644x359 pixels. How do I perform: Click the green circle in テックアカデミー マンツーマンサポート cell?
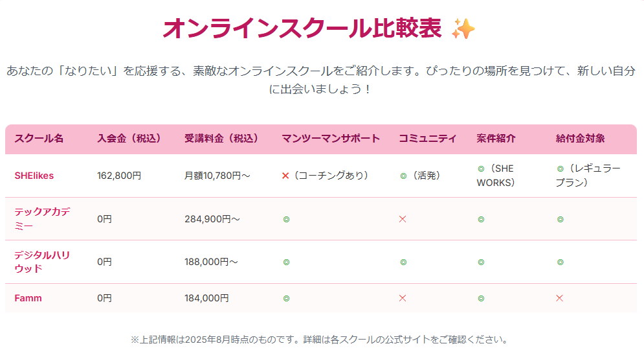(x=286, y=219)
